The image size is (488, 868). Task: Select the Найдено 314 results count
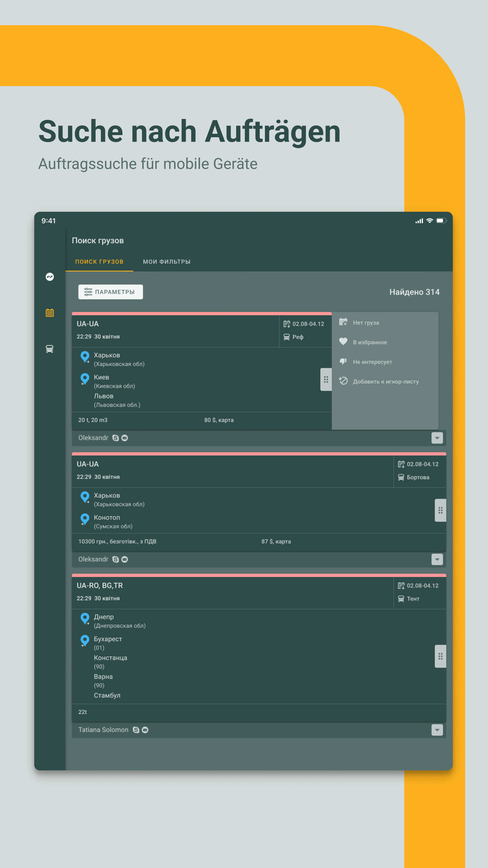coord(414,292)
